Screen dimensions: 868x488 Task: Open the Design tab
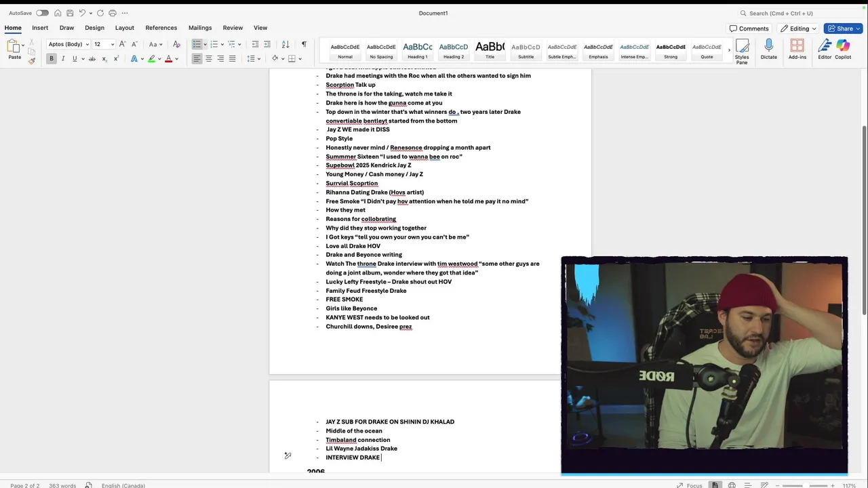[94, 28]
